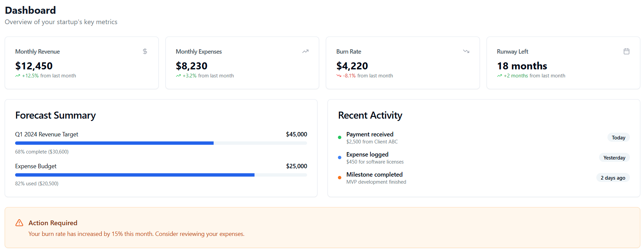Click the small green arrow next to +12.5%
The width and height of the screenshot is (644, 252).
[17, 76]
